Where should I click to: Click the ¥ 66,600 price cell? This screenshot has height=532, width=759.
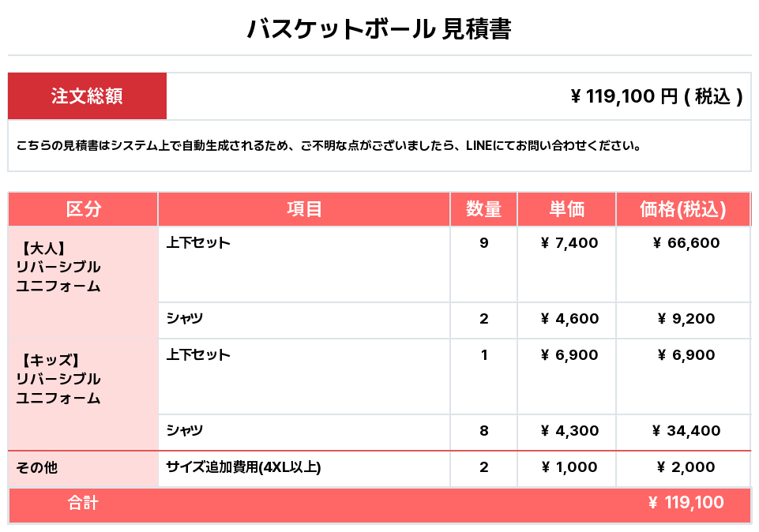[x=686, y=243]
